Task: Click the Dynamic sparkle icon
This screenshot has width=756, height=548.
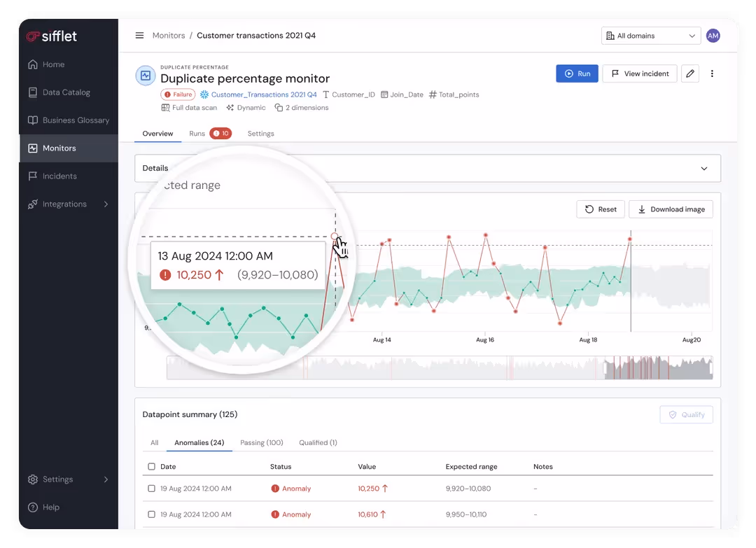Action: click(230, 108)
